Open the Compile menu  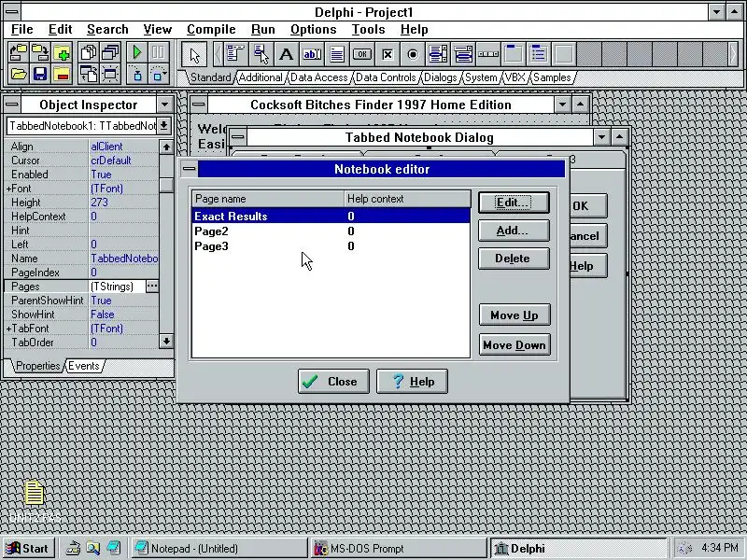[x=211, y=30]
